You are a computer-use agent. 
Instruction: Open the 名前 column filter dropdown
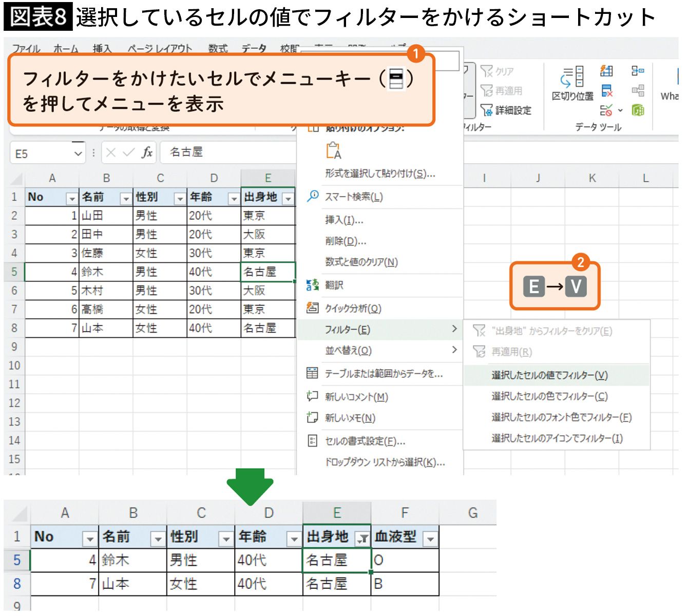126,198
